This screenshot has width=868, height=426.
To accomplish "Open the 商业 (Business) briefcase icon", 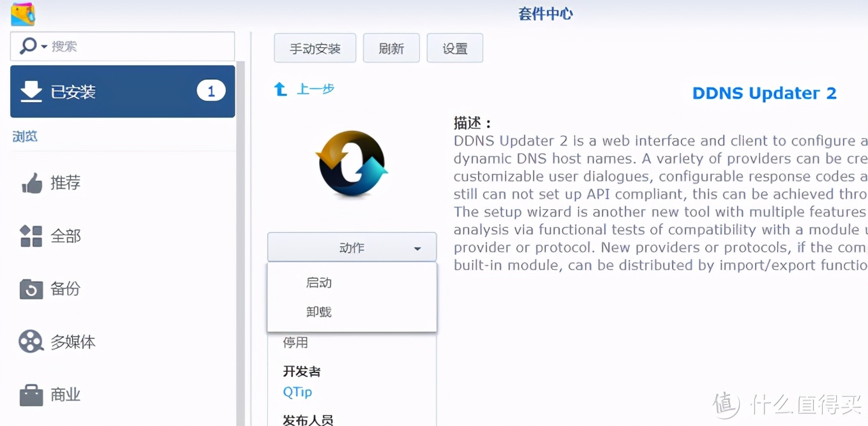I will (x=31, y=394).
